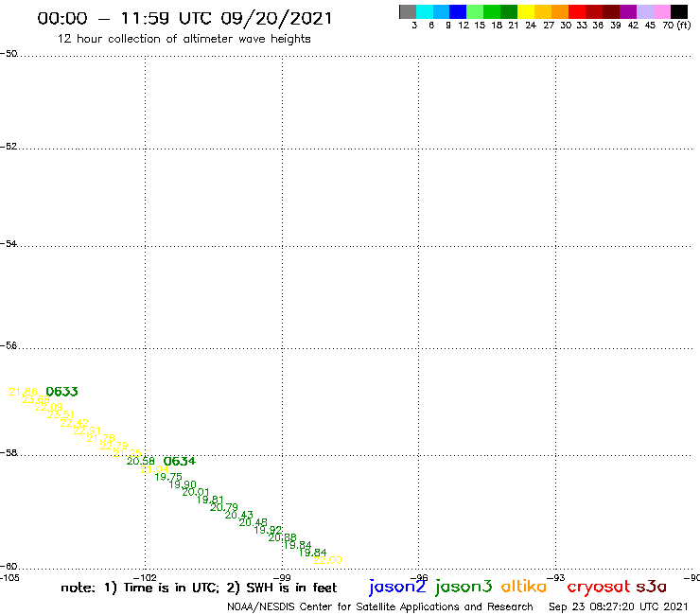Screen dimensions: 700x615
Task: Select the wave height value '22.09'
Action: tap(48, 408)
